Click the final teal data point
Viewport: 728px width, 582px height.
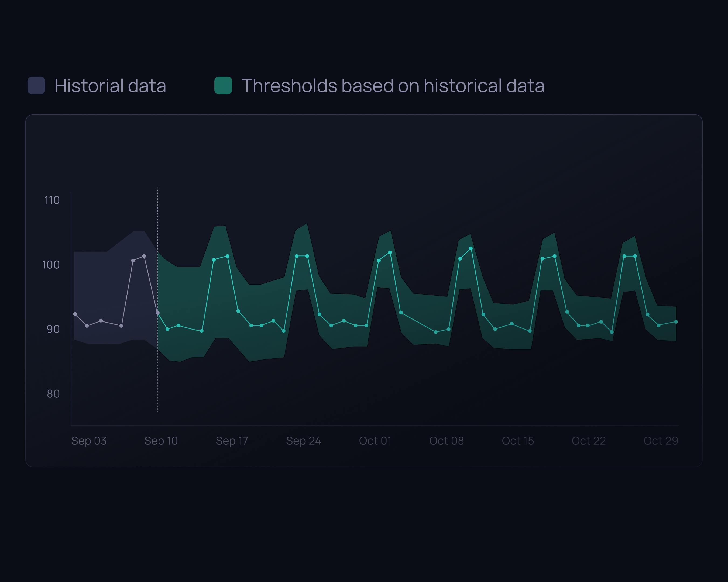click(x=676, y=322)
